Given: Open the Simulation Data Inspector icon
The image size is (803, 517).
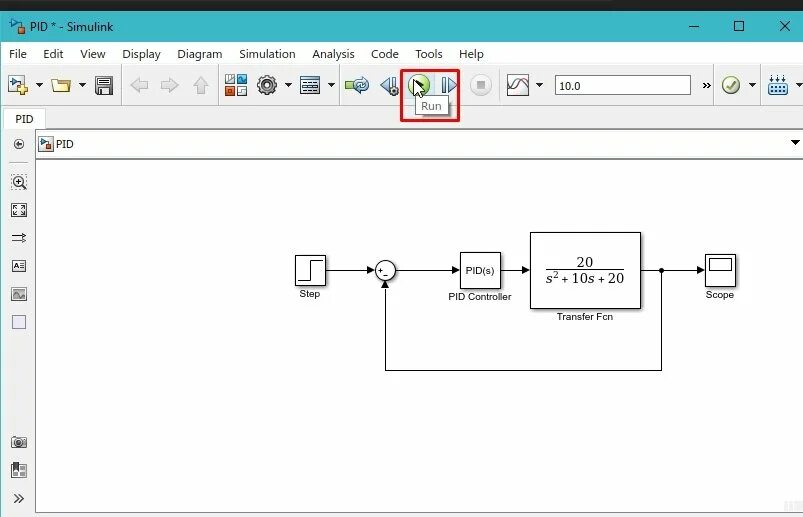Looking at the screenshot, I should 518,85.
